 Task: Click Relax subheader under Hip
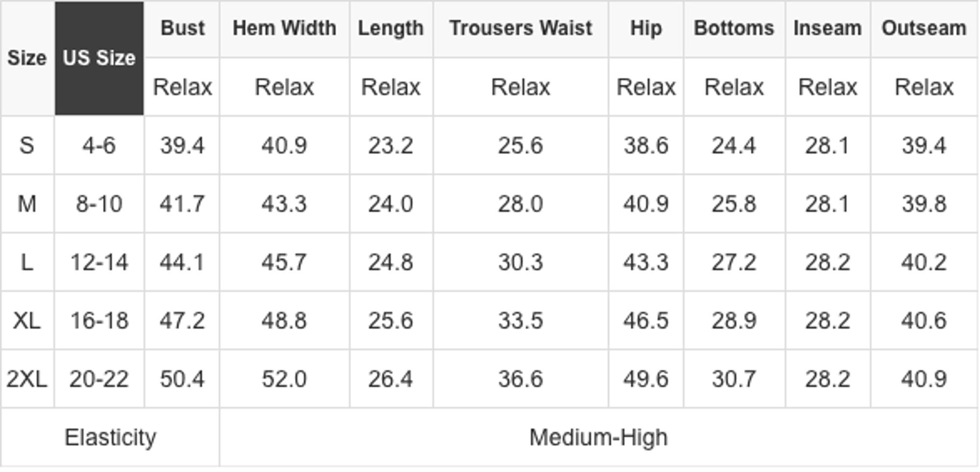646,87
